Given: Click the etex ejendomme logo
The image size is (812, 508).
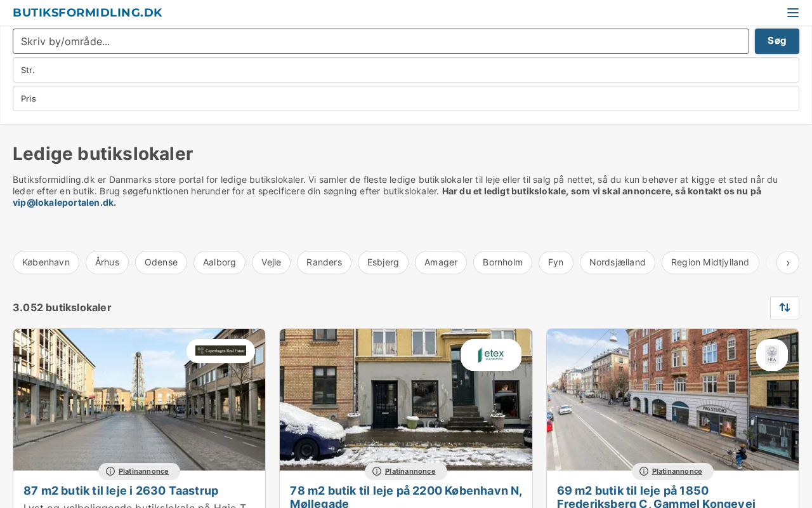Looking at the screenshot, I should tap(491, 355).
